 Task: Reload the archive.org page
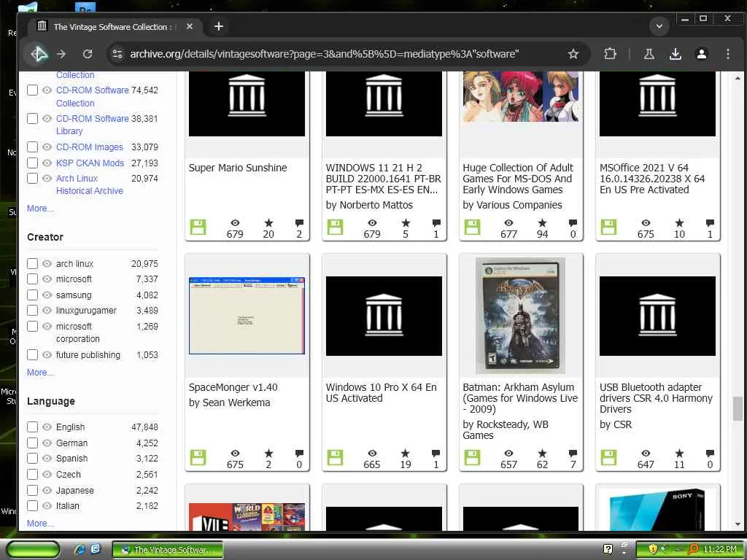pos(88,54)
